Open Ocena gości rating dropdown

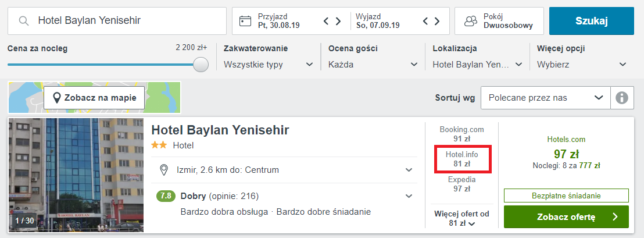[x=373, y=65]
